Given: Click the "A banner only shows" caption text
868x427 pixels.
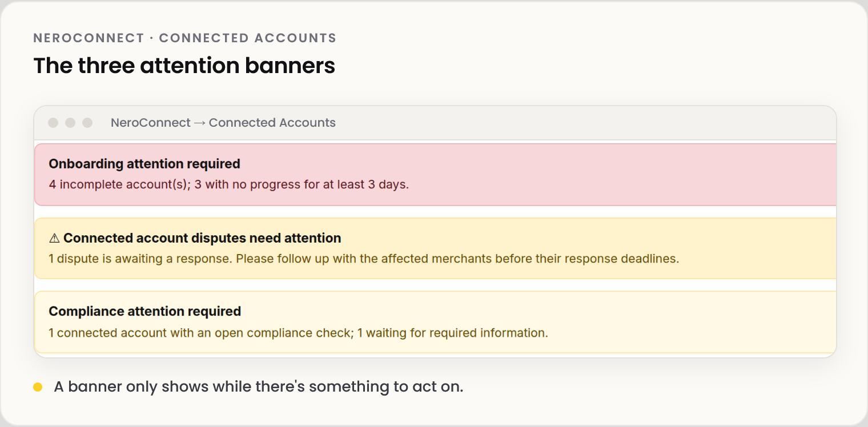Looking at the screenshot, I should [259, 386].
